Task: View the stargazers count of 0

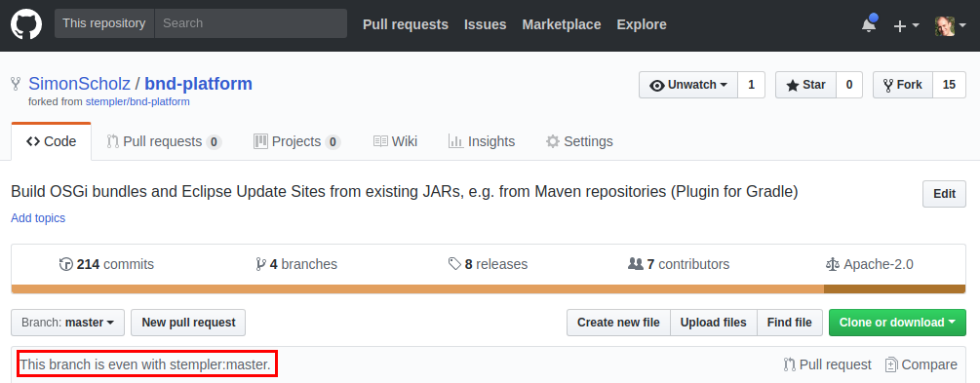Action: 848,85
